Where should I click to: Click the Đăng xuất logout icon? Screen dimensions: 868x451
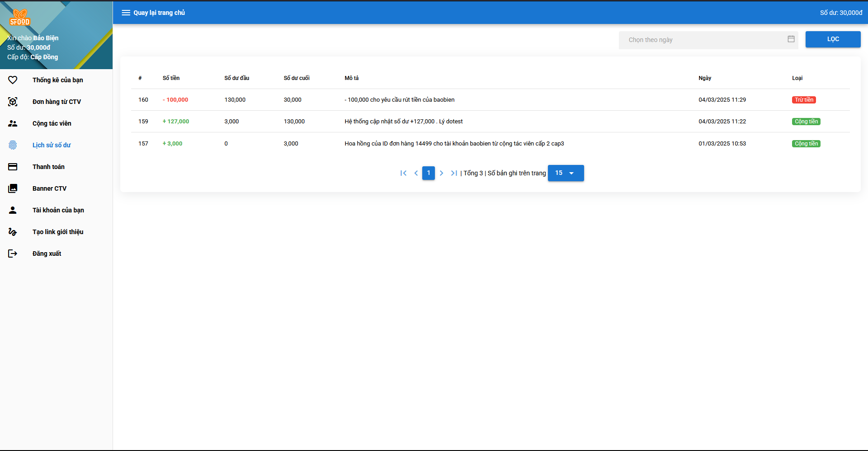pos(13,254)
